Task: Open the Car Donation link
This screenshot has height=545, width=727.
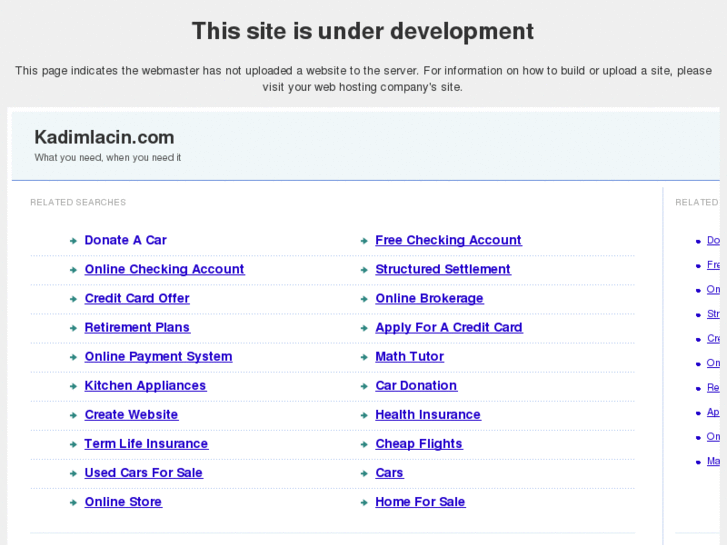Action: [416, 385]
